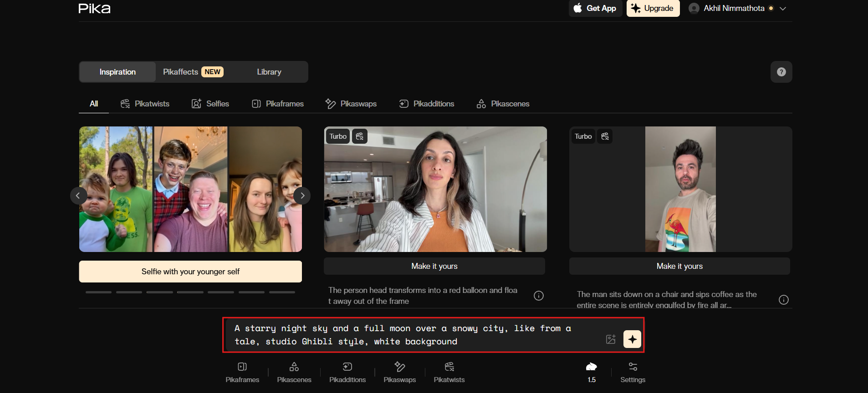Jump to last carousel indicator bar
Image resolution: width=868 pixels, height=393 pixels.
coord(282,292)
